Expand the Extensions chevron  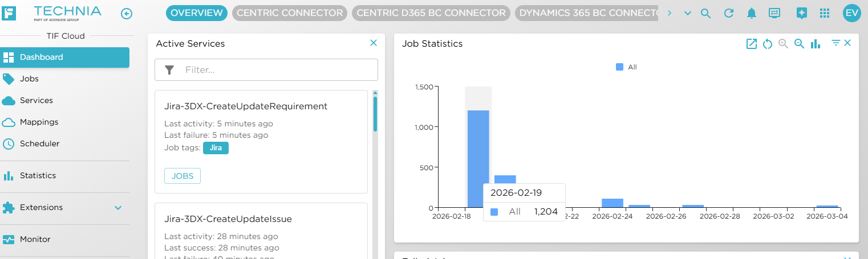coord(118,208)
